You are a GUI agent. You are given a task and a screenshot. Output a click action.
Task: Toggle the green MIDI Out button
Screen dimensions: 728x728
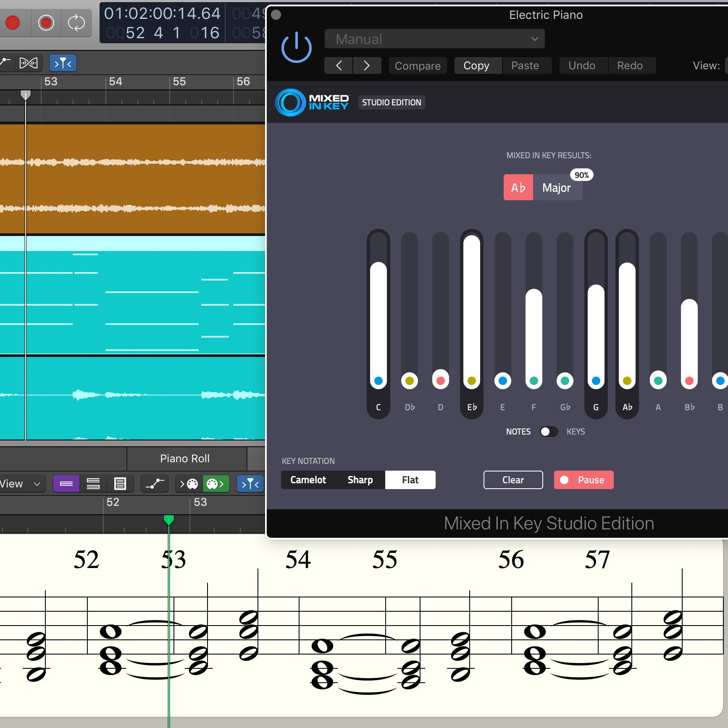216,484
